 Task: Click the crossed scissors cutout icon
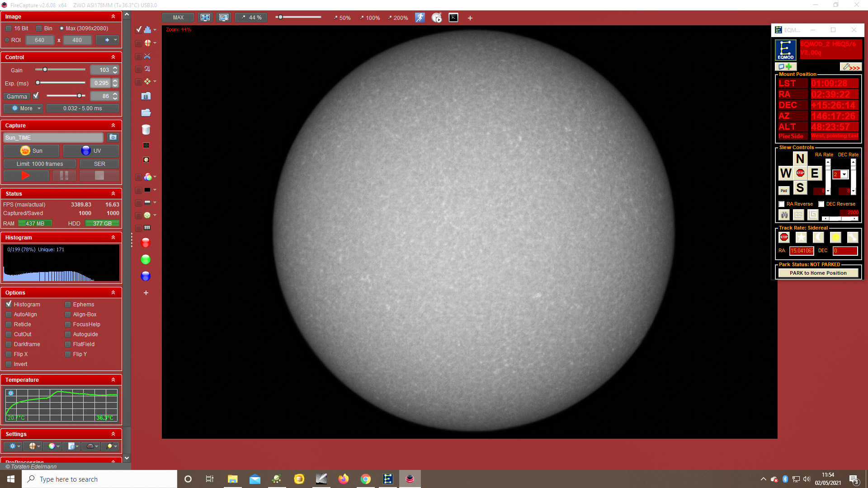(x=147, y=56)
